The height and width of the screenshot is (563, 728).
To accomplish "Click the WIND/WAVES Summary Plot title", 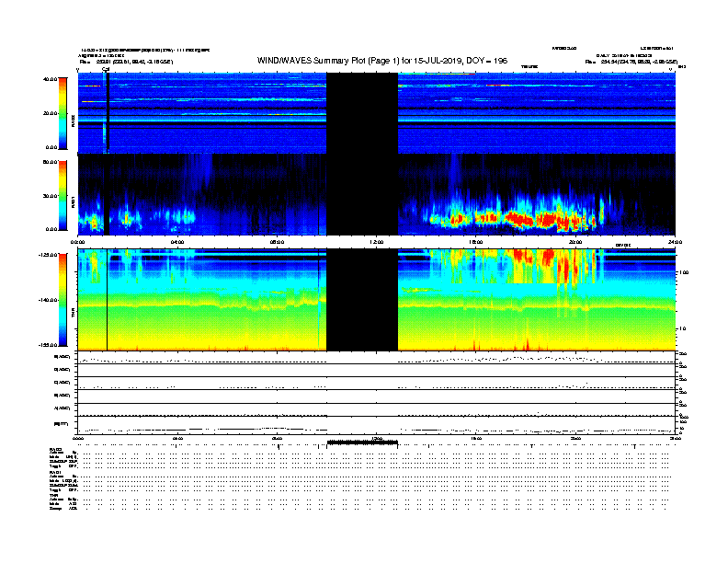I will pos(382,61).
